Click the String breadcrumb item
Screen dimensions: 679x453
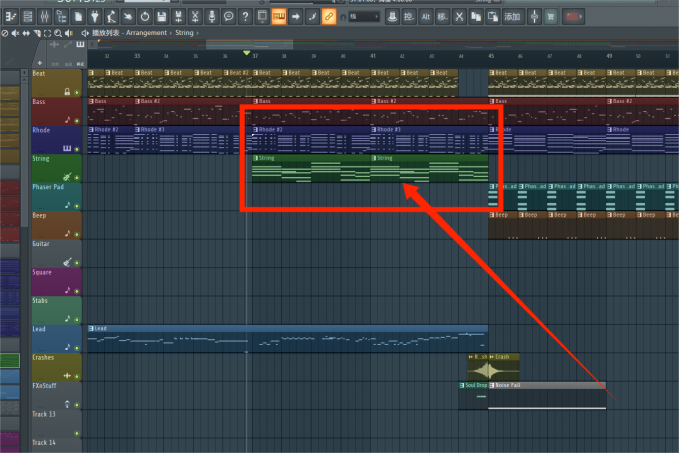coord(184,33)
